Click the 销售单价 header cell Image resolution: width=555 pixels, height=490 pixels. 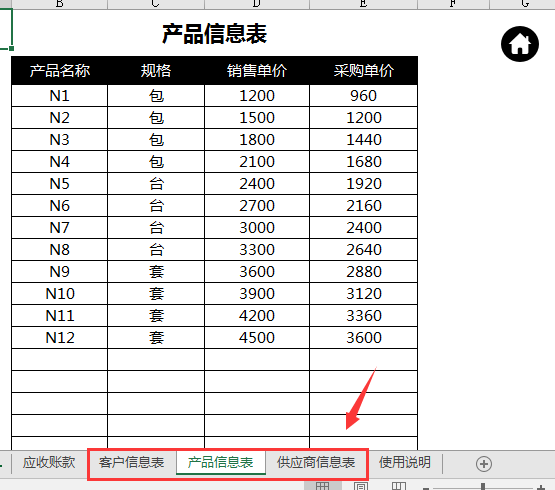point(257,70)
